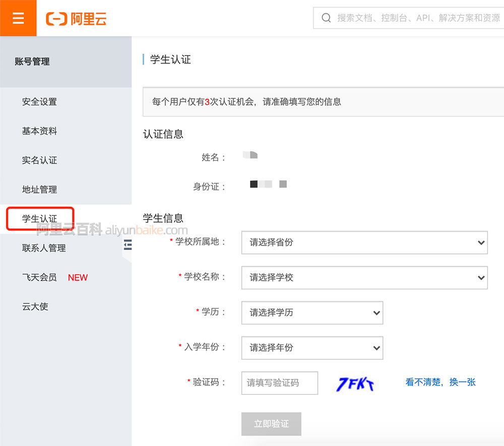
Task: Click the 验证码 label
Action: 209,382
